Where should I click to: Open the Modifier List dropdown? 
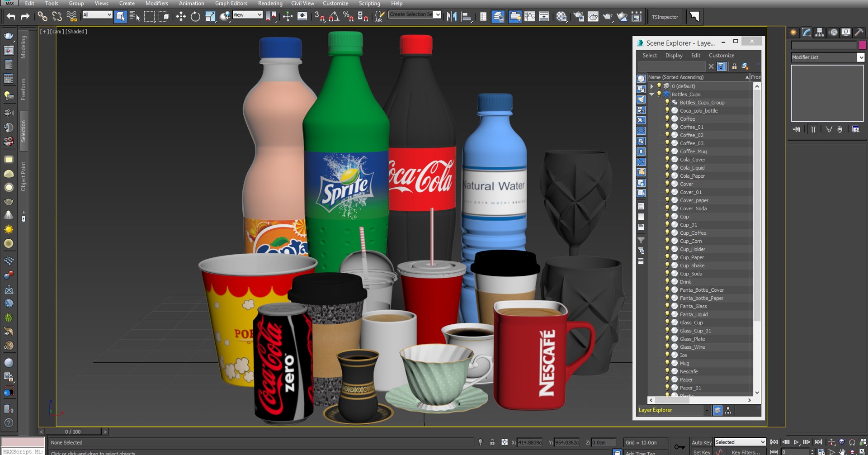[x=827, y=57]
